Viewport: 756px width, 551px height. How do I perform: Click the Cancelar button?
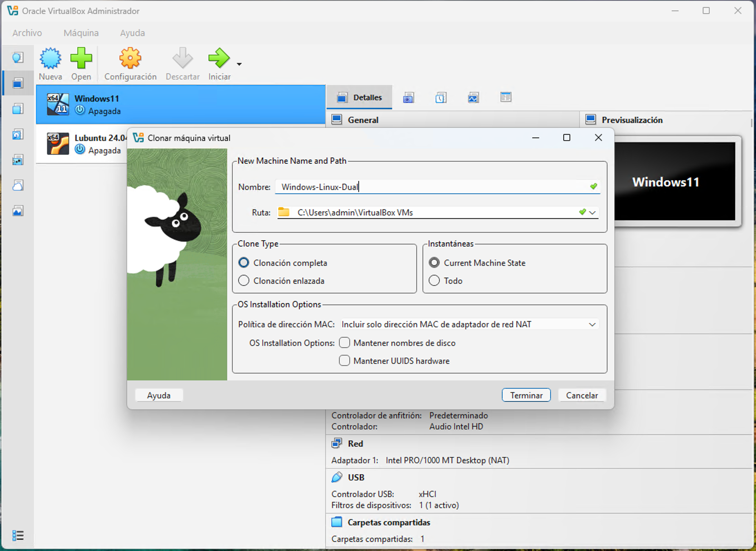582,395
